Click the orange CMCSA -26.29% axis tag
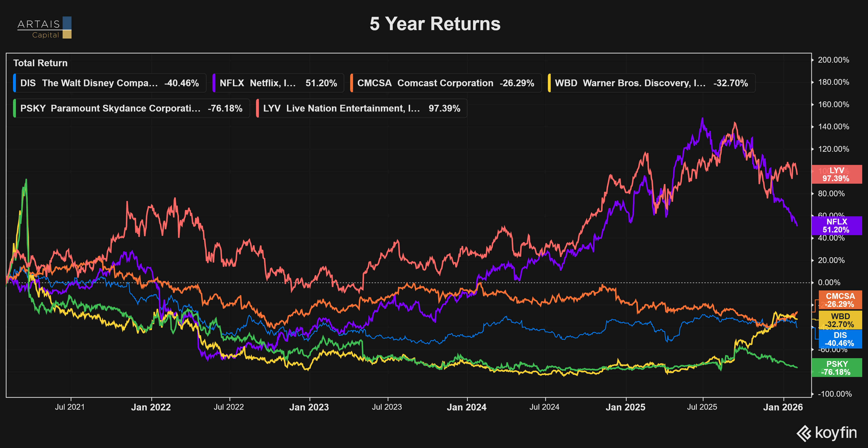Image resolution: width=868 pixels, height=448 pixels. pos(840,300)
